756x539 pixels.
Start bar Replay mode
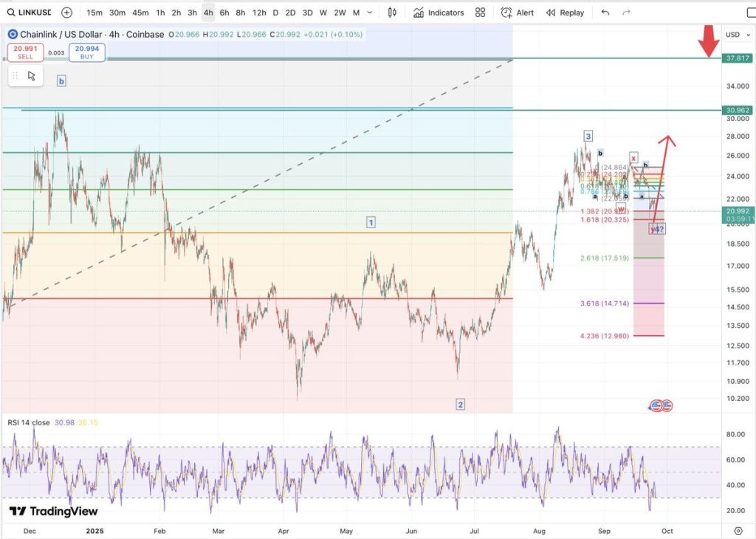[565, 13]
